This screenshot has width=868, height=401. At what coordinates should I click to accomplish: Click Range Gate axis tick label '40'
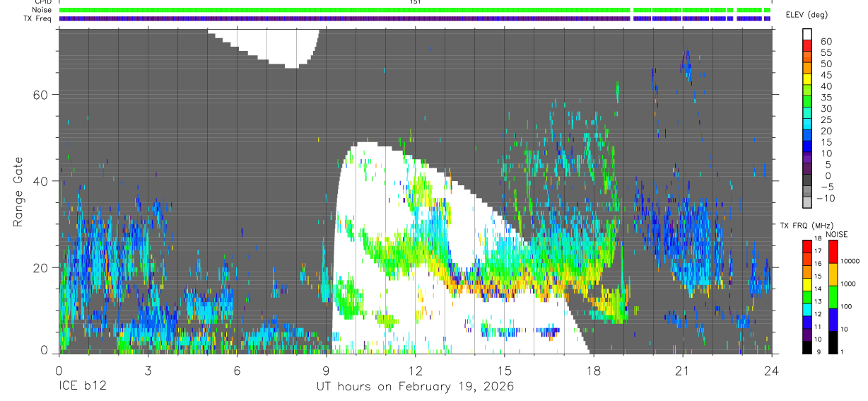pos(40,181)
